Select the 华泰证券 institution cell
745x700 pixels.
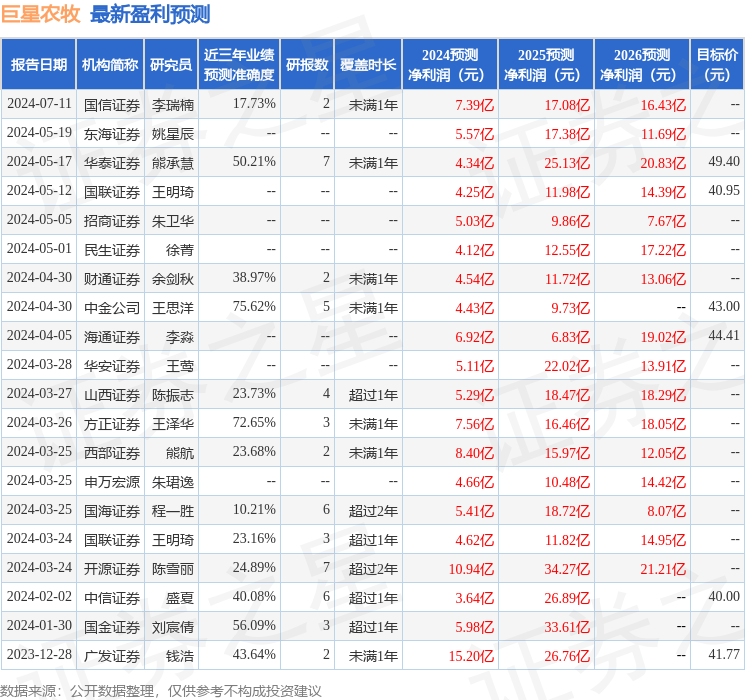(x=112, y=163)
